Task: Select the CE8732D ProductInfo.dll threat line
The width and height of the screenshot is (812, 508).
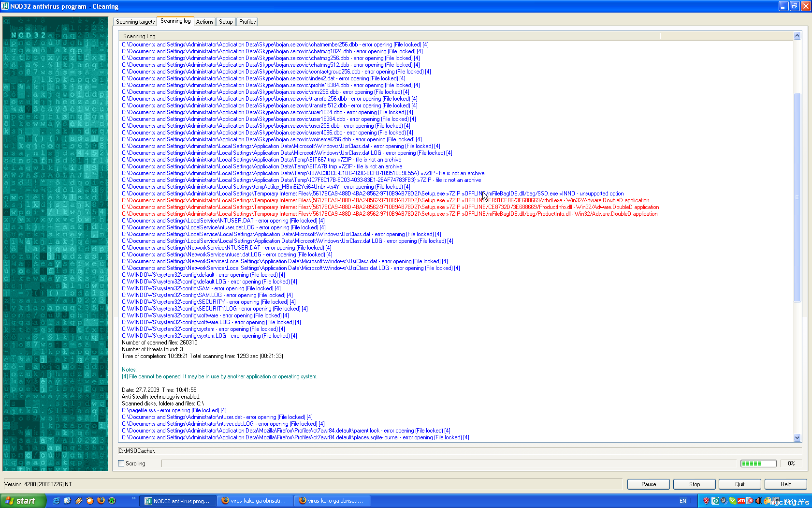Action: (390, 207)
